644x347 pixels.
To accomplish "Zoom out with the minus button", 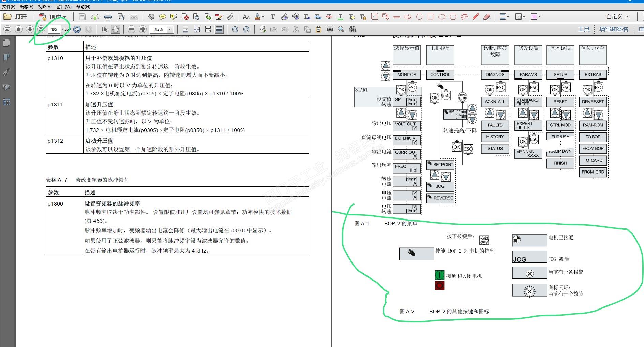I will (132, 29).
